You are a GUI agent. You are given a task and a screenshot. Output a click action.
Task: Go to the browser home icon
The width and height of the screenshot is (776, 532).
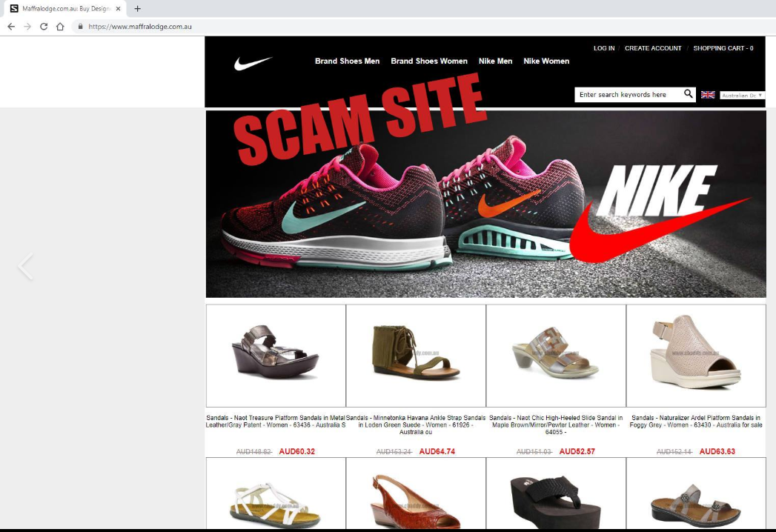click(x=60, y=27)
